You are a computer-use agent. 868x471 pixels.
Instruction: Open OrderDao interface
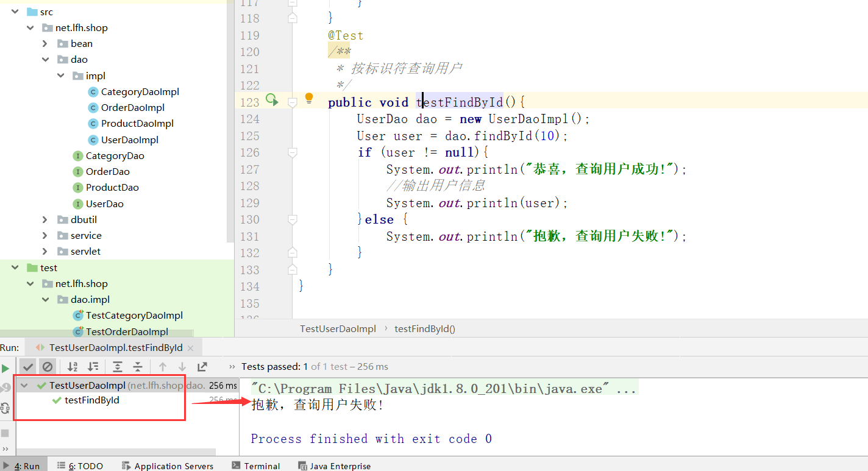pyautogui.click(x=108, y=171)
